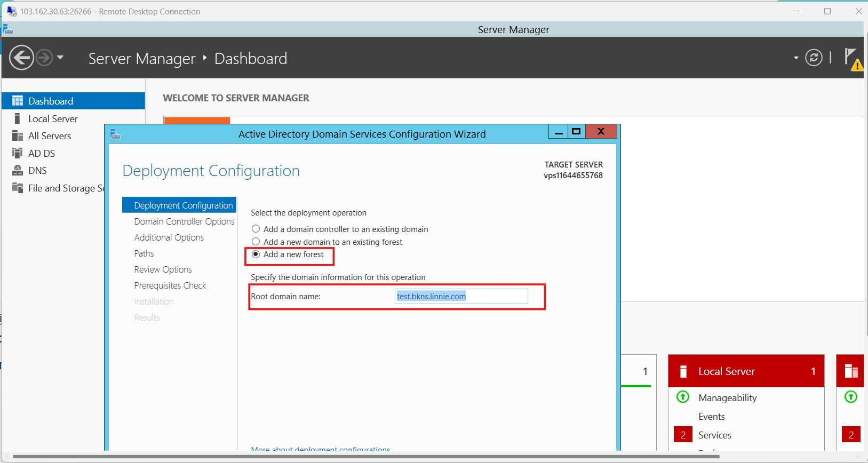Screen dimensions: 868x463
Task: Select the Add a new forest option
Action: 256,254
